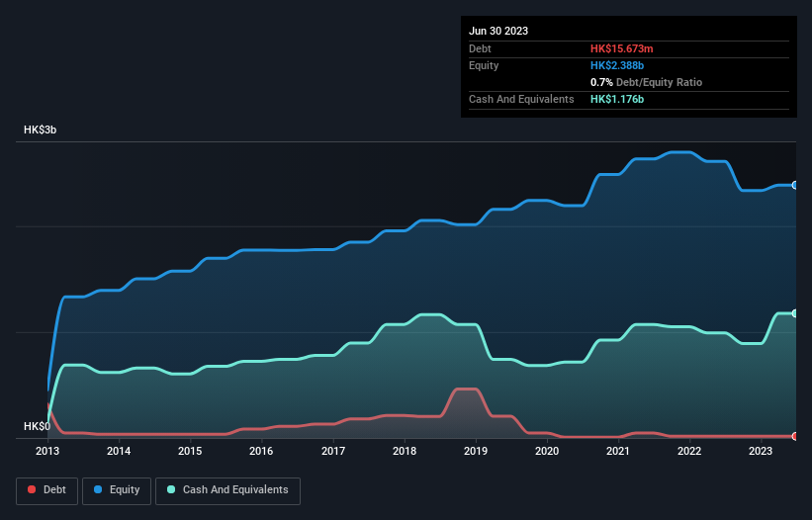Viewport: 812px width, 520px height.
Task: Click the HK$3b y-axis label
Action: [x=40, y=130]
